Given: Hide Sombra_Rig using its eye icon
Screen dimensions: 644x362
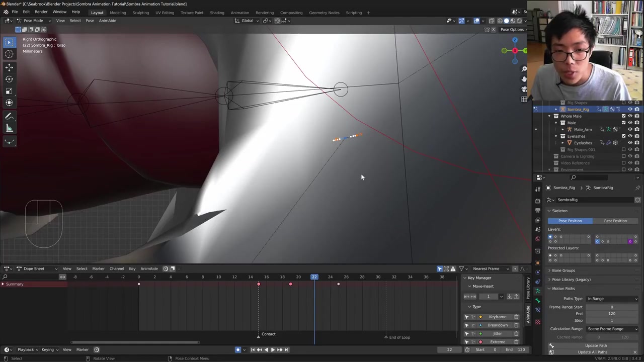Looking at the screenshot, I should pyautogui.click(x=630, y=109).
